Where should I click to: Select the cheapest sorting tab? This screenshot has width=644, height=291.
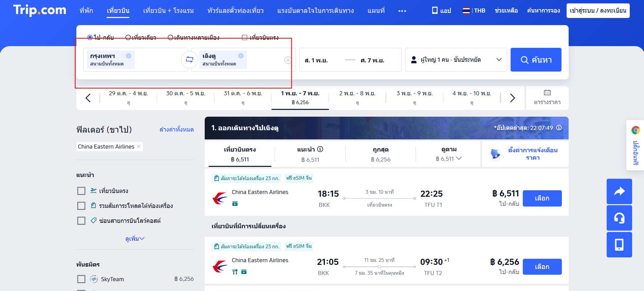coord(380,154)
